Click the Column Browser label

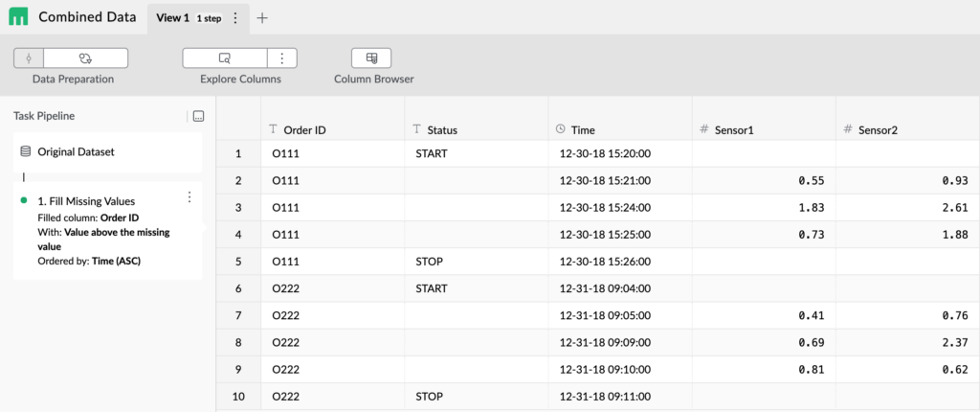tap(374, 80)
